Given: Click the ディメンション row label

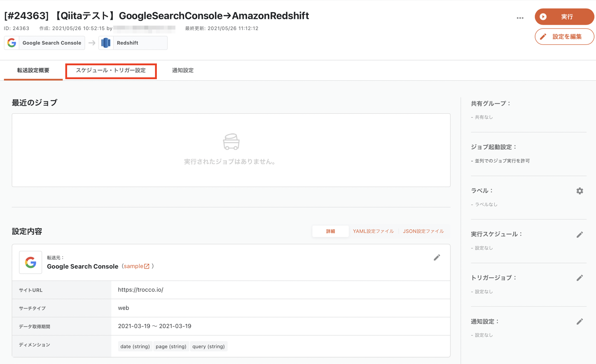Looking at the screenshot, I should (x=34, y=345).
